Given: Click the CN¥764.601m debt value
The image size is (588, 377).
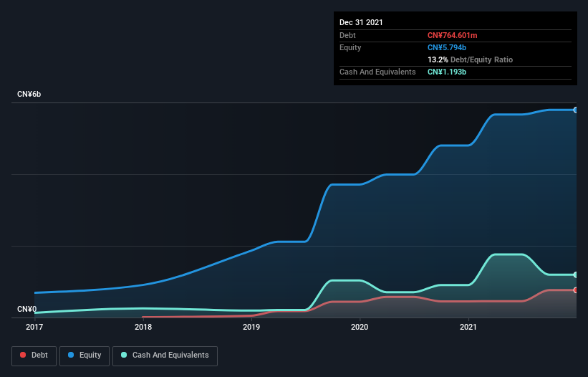Looking at the screenshot, I should (452, 35).
